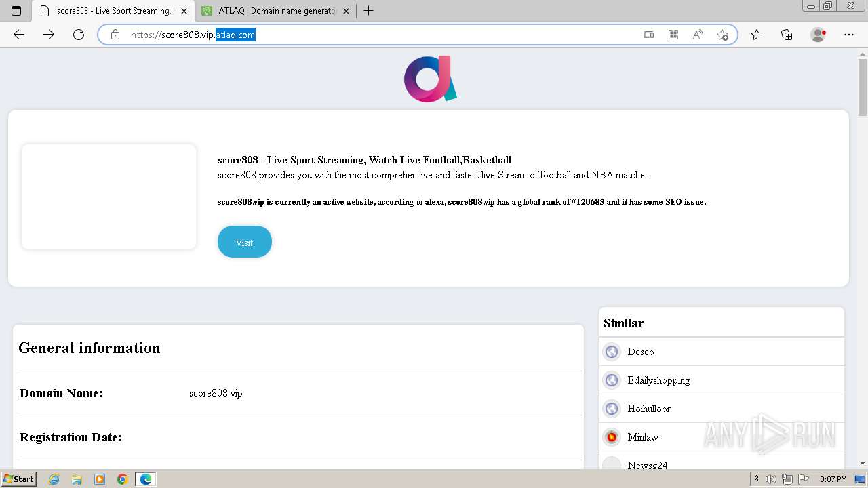Open network status tray icon
Viewport: 868px width, 488px height.
787,479
